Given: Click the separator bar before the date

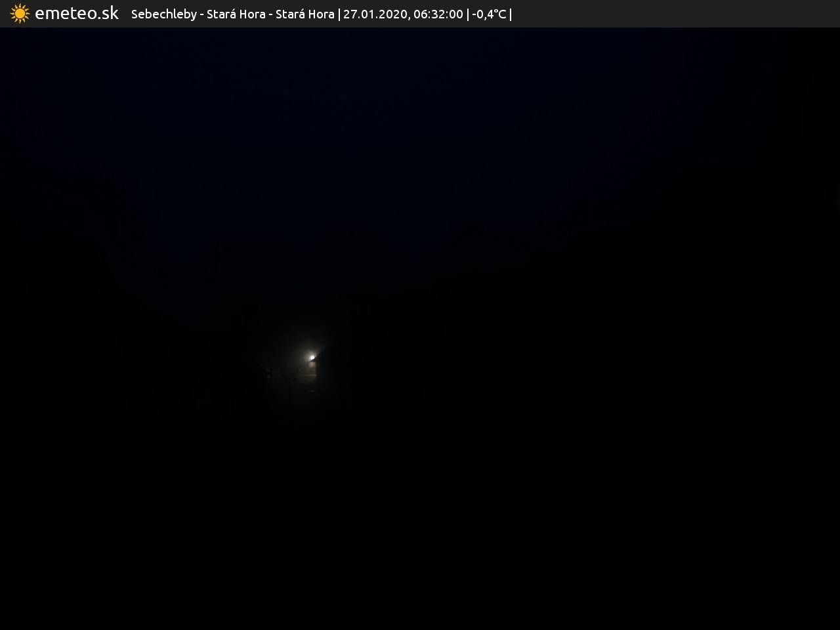Looking at the screenshot, I should click(x=339, y=14).
